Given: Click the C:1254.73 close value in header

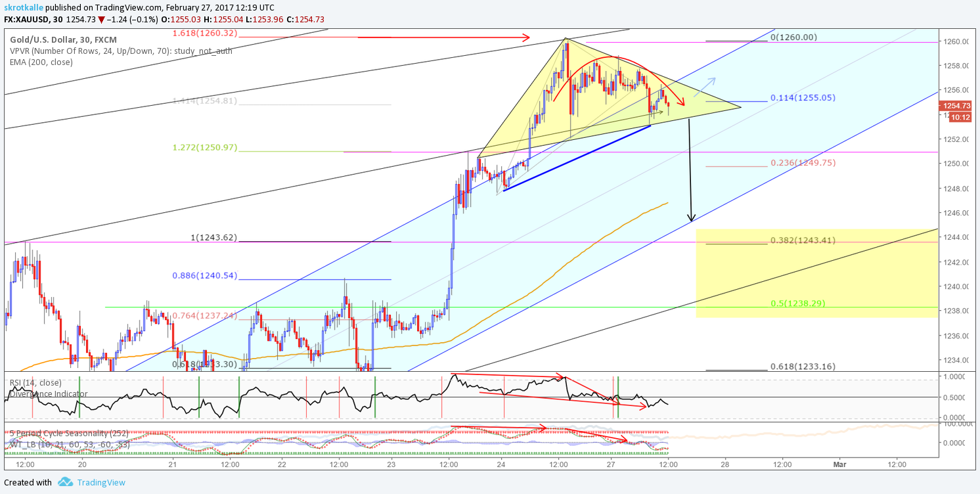Looking at the screenshot, I should [x=307, y=19].
